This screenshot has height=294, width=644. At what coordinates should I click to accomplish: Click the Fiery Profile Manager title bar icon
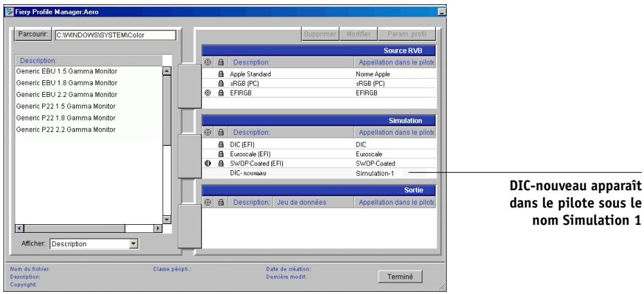click(8, 12)
